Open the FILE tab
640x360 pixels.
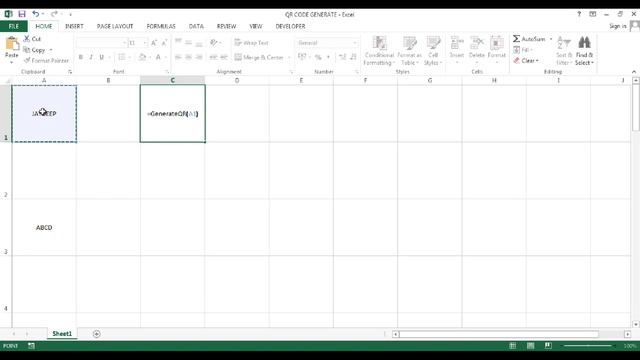pos(13,26)
